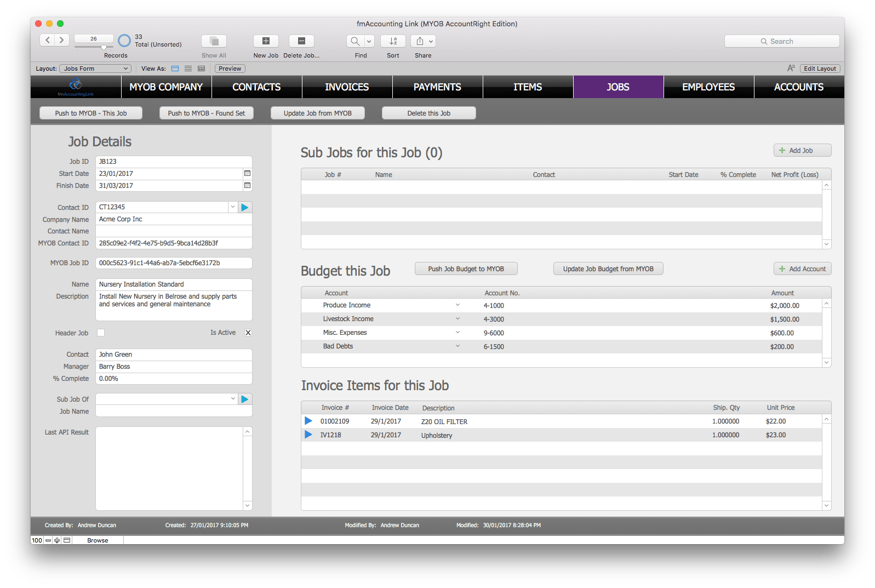Go to contact record via Contact ID arrow
This screenshot has height=588, width=875.
245,207
